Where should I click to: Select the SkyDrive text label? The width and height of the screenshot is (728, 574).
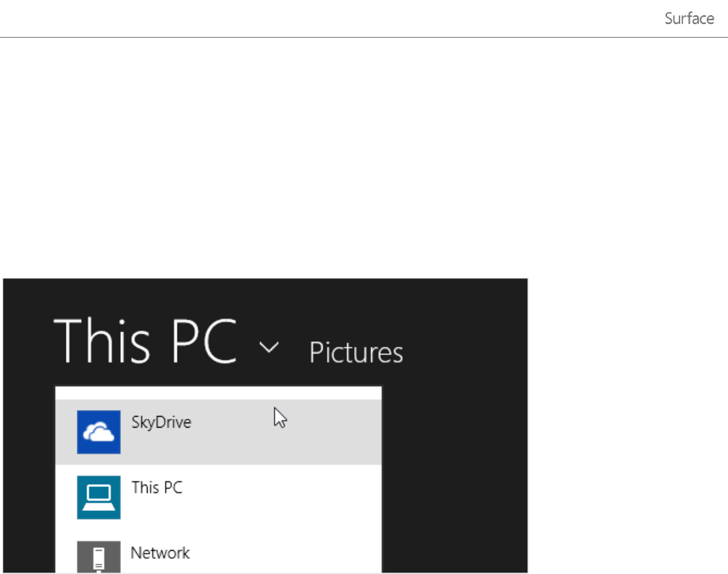(x=161, y=422)
